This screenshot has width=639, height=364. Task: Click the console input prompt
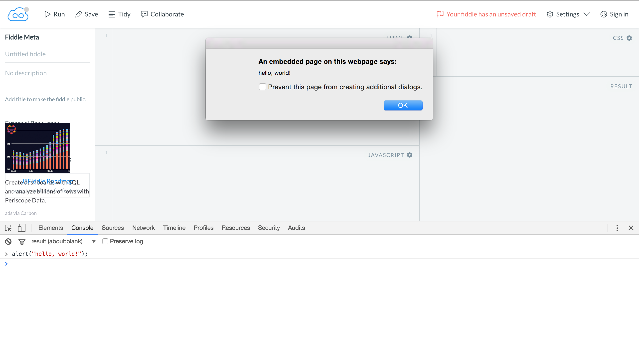(x=319, y=264)
